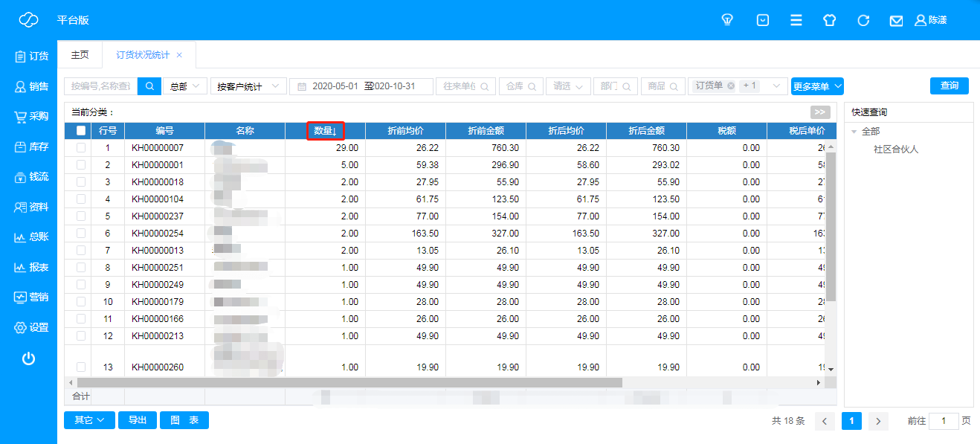Sort by the 折前均价 column header
This screenshot has height=444, width=980.
tap(405, 130)
